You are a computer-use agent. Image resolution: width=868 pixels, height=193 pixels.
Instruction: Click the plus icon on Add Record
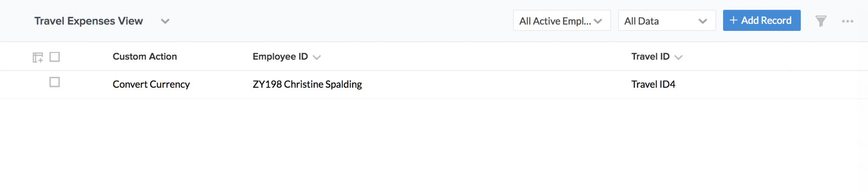tap(733, 20)
